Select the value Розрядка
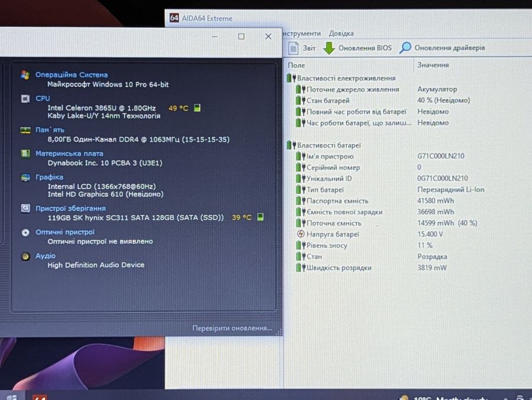532x400 pixels. 432,256
